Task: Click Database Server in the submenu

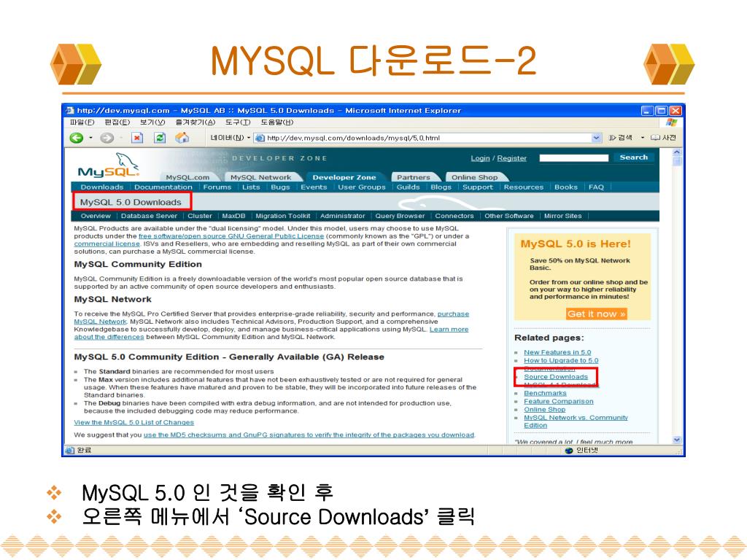Action: click(x=149, y=216)
